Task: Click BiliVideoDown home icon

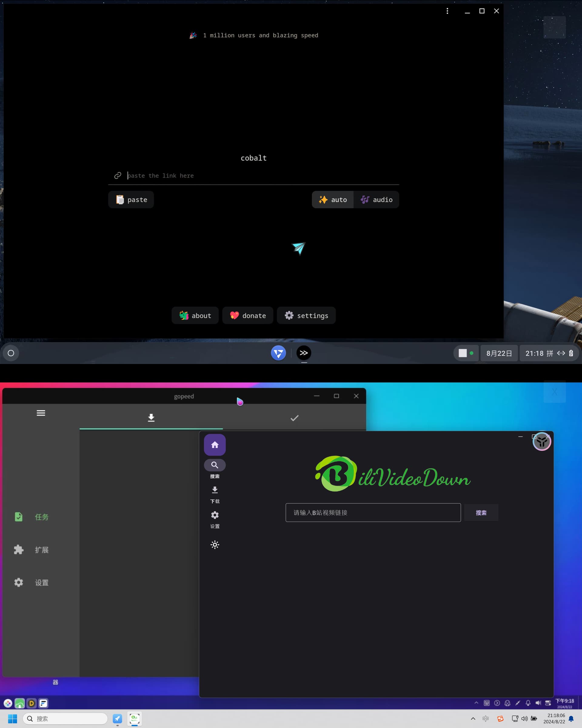Action: [215, 445]
